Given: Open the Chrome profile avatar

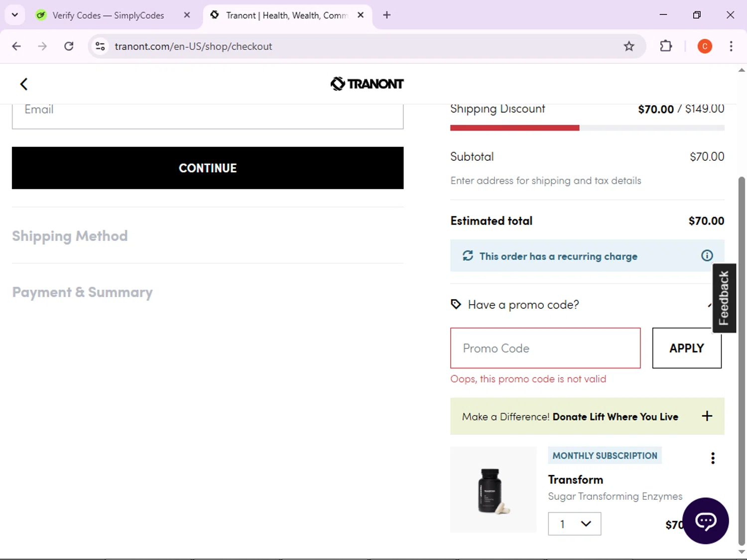Looking at the screenshot, I should (705, 46).
